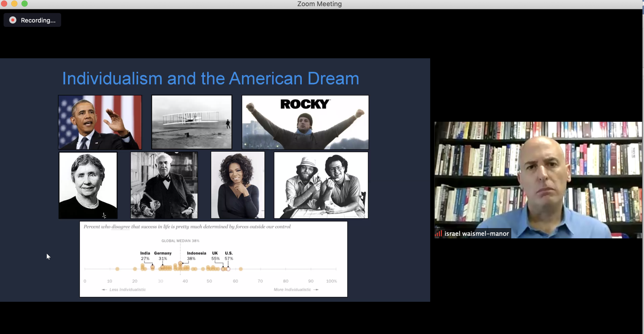Click the India 27% chart label
The image size is (644, 334).
[145, 256]
